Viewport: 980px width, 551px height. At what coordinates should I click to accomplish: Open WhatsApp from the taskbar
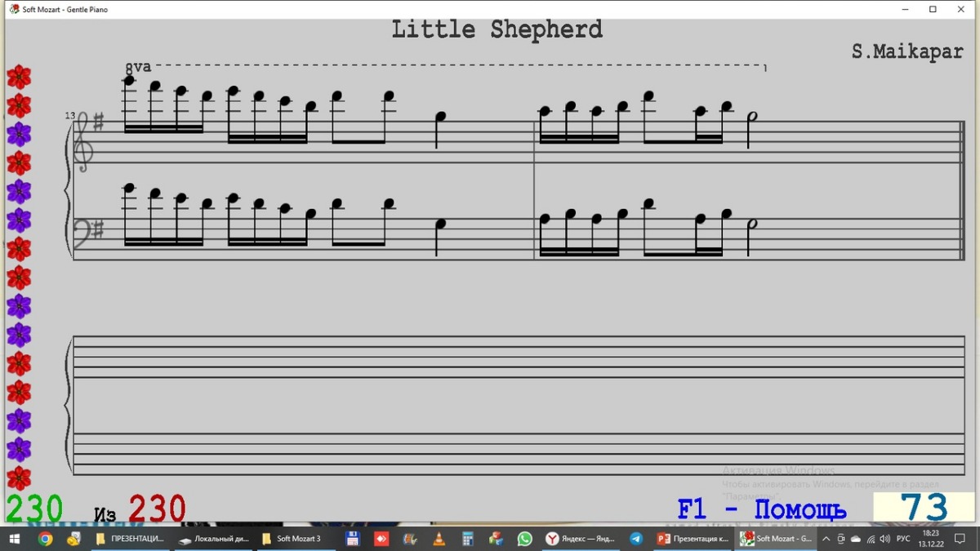point(524,539)
